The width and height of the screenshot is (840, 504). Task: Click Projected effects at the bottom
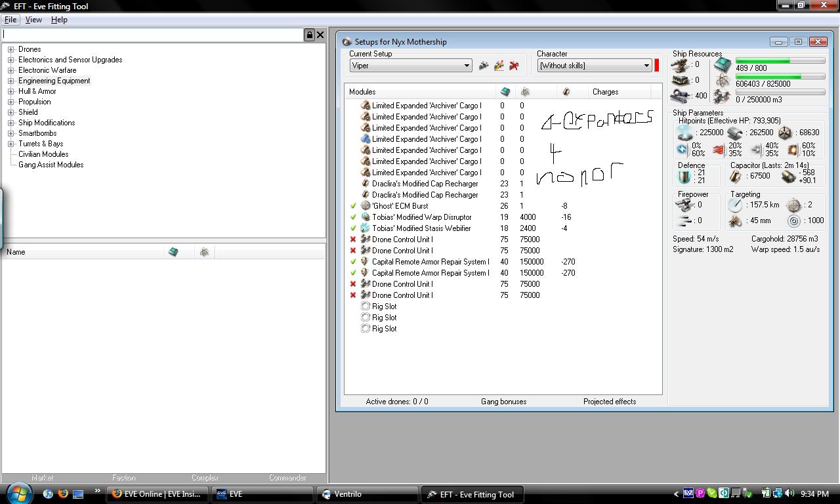point(610,402)
